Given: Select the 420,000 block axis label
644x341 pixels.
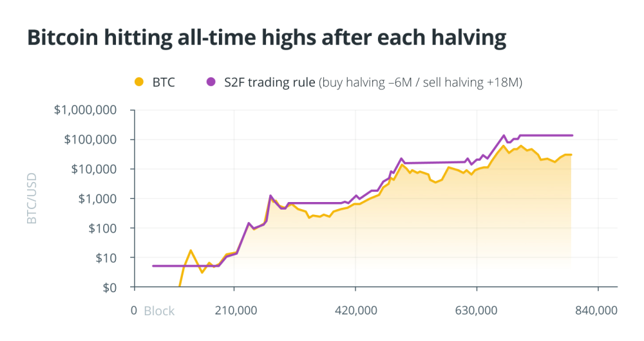Looking at the screenshot, I should tap(356, 311).
